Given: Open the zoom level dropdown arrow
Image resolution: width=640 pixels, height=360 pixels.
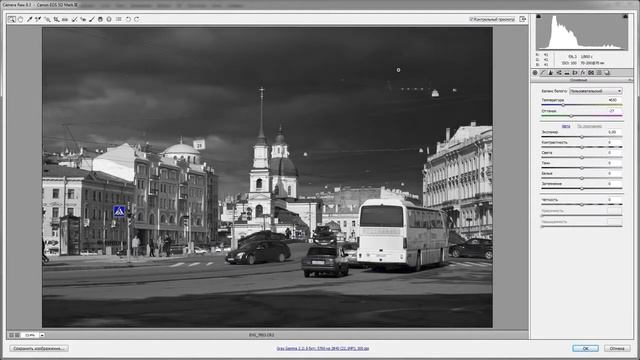Looking at the screenshot, I should click(x=42, y=335).
